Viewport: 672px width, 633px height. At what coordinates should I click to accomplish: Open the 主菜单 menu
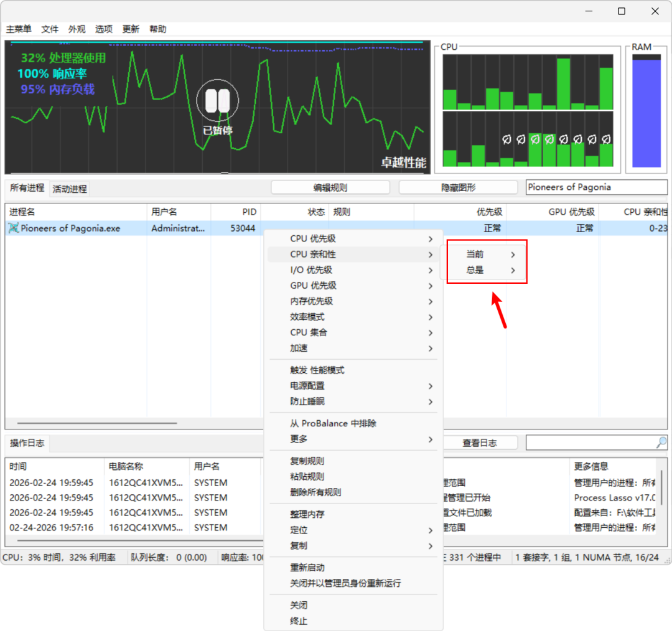[x=19, y=29]
